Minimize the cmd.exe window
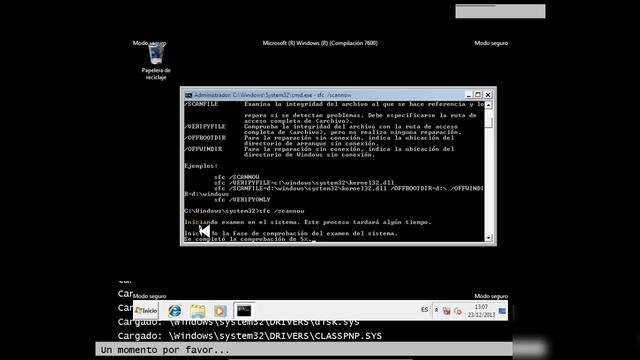 tap(469, 95)
